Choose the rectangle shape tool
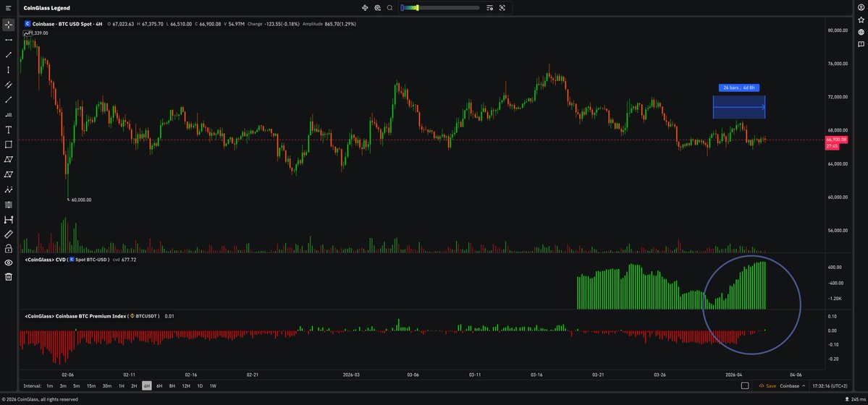868x405 pixels. point(8,145)
